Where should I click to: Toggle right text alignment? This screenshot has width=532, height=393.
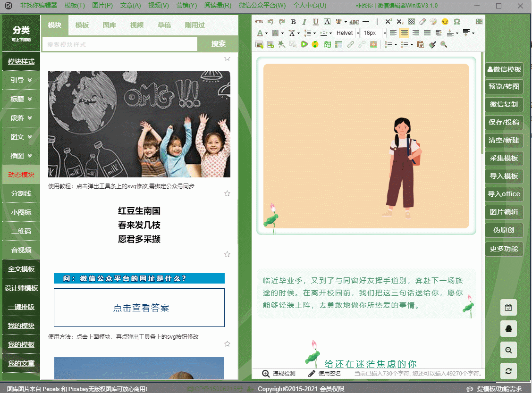pyautogui.click(x=415, y=33)
